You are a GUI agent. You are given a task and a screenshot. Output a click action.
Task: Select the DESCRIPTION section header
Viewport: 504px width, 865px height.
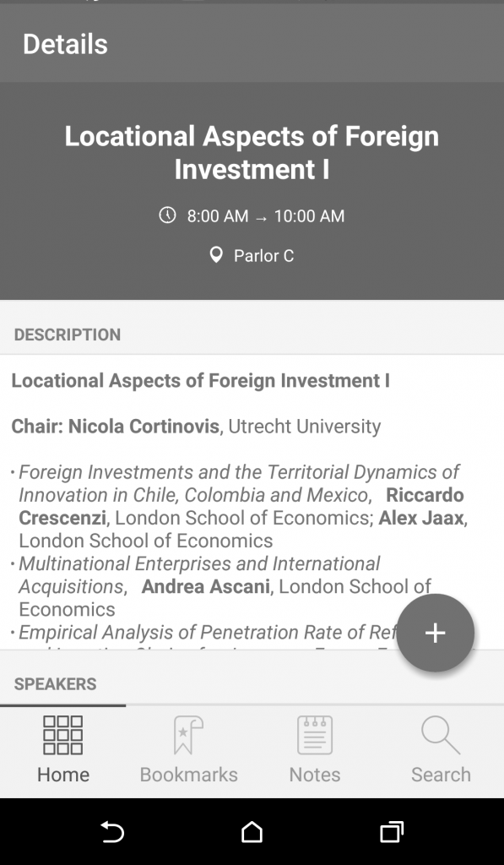click(x=68, y=335)
